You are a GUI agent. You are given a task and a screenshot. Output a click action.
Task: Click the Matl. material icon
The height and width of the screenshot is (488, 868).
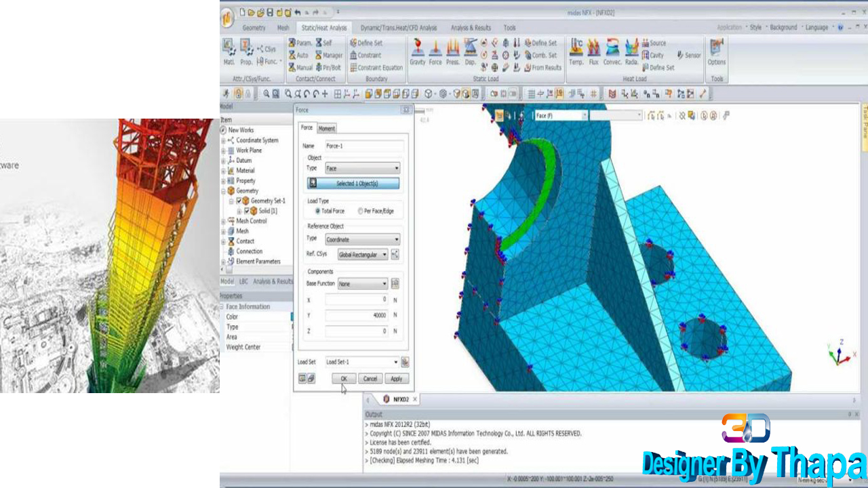point(229,53)
